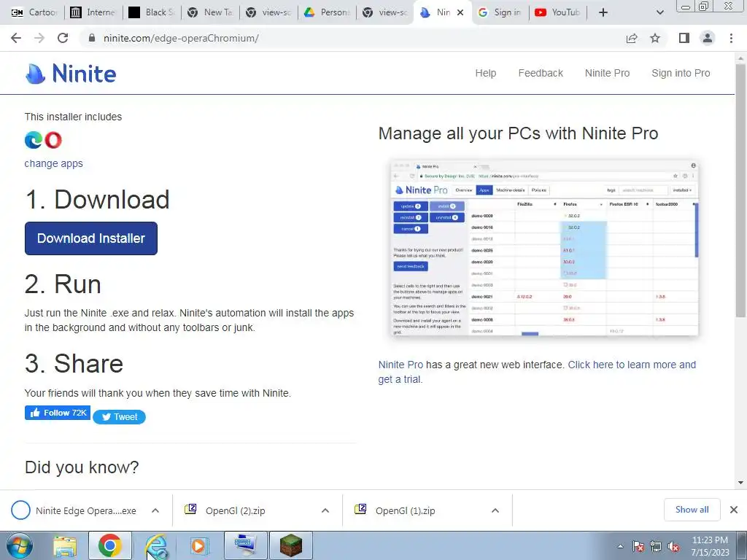Open the On-Screen Keyboard taskbar icon
The image size is (747, 560).
[x=246, y=545]
